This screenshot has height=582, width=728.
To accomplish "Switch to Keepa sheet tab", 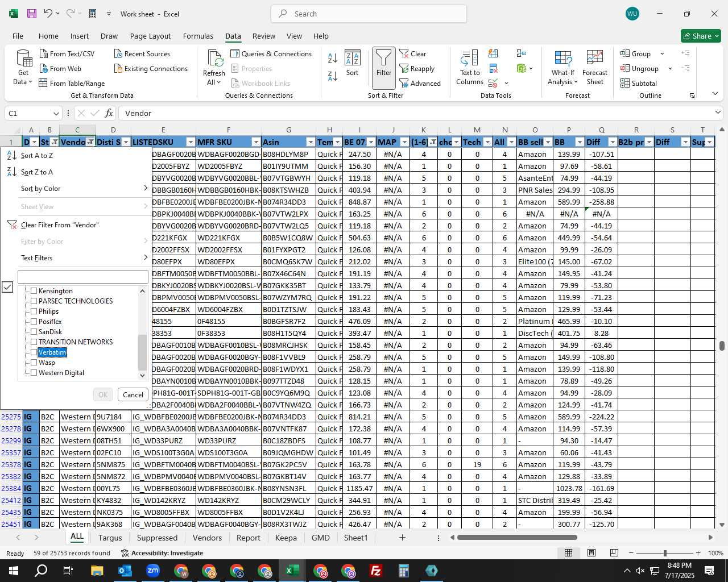I will click(x=286, y=538).
